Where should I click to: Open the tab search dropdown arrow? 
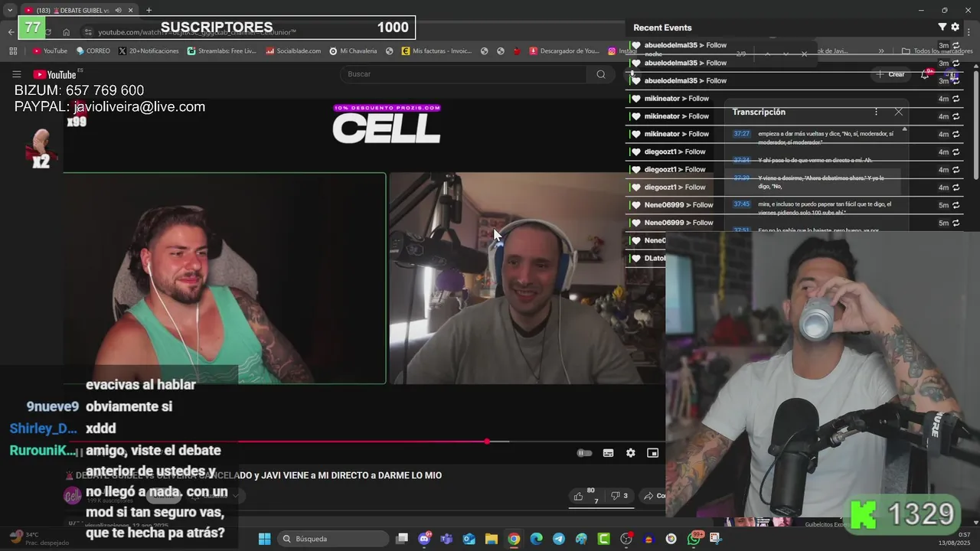pyautogui.click(x=9, y=10)
